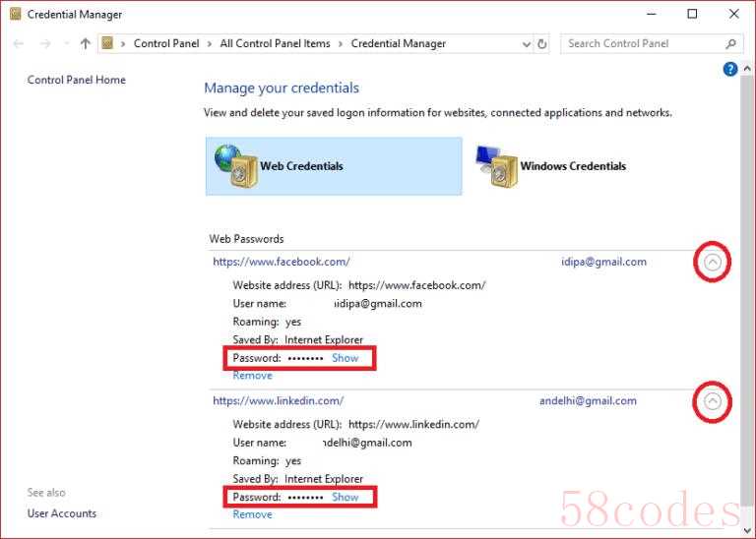Click the Forward navigation arrow
Image resolution: width=756 pixels, height=539 pixels.
click(45, 44)
